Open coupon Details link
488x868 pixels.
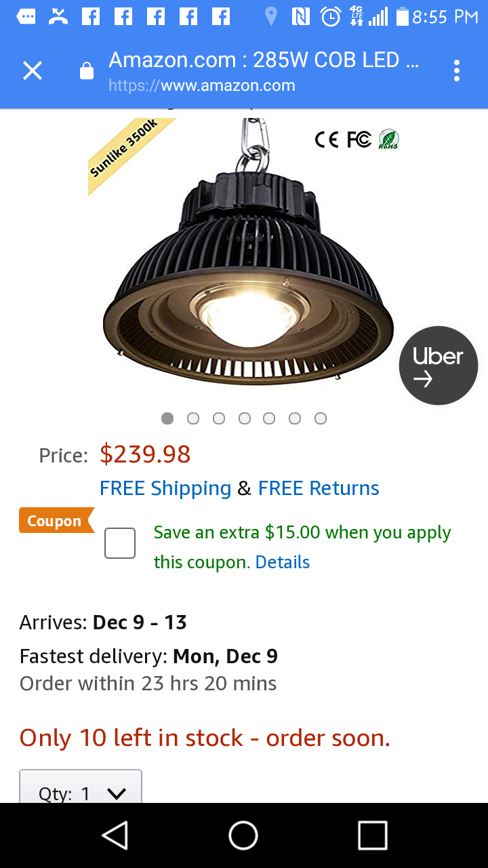(x=283, y=562)
